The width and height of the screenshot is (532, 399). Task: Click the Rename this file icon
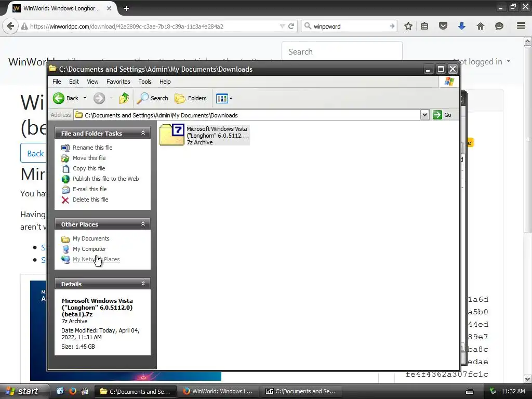(65, 148)
